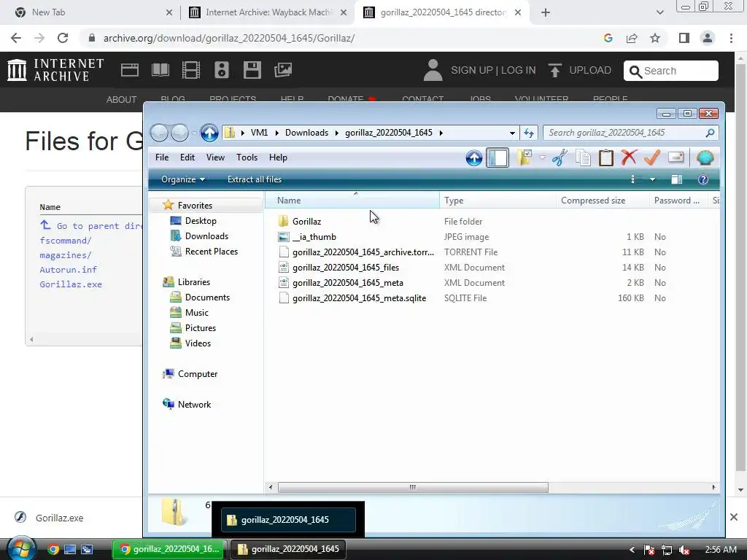
Task: Toggle the navigation pane layout icon
Action: pos(498,157)
